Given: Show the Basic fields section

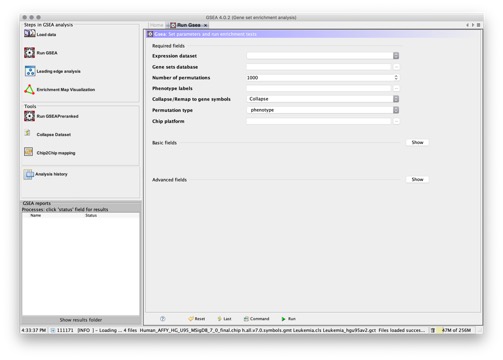Looking at the screenshot, I should pyautogui.click(x=417, y=142).
